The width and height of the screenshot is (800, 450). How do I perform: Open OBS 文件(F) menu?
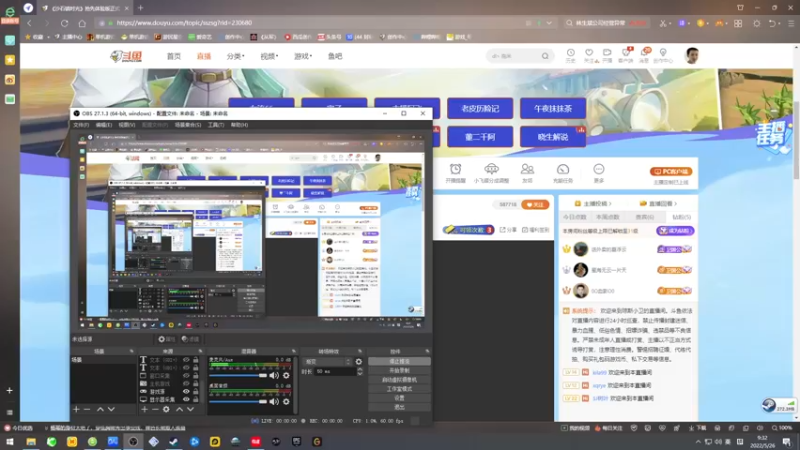tap(81, 124)
